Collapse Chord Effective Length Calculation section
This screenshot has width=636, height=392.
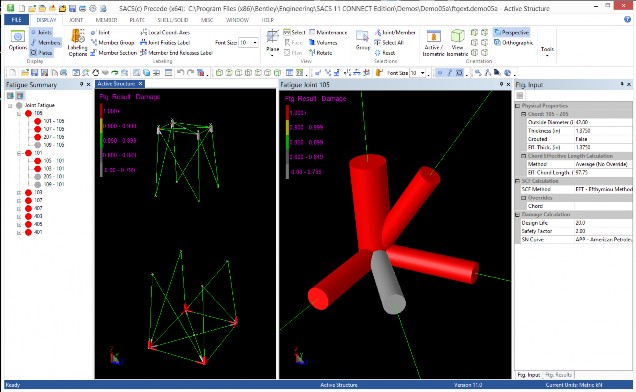(x=524, y=156)
